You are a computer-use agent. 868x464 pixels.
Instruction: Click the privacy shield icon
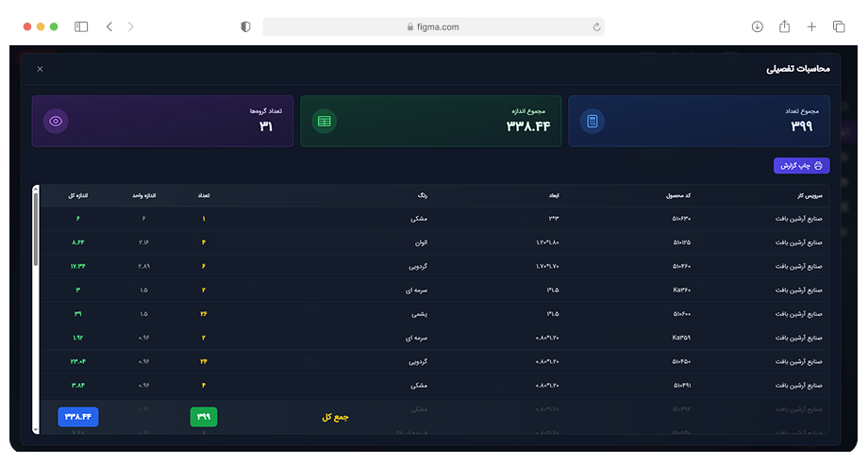[x=246, y=27]
